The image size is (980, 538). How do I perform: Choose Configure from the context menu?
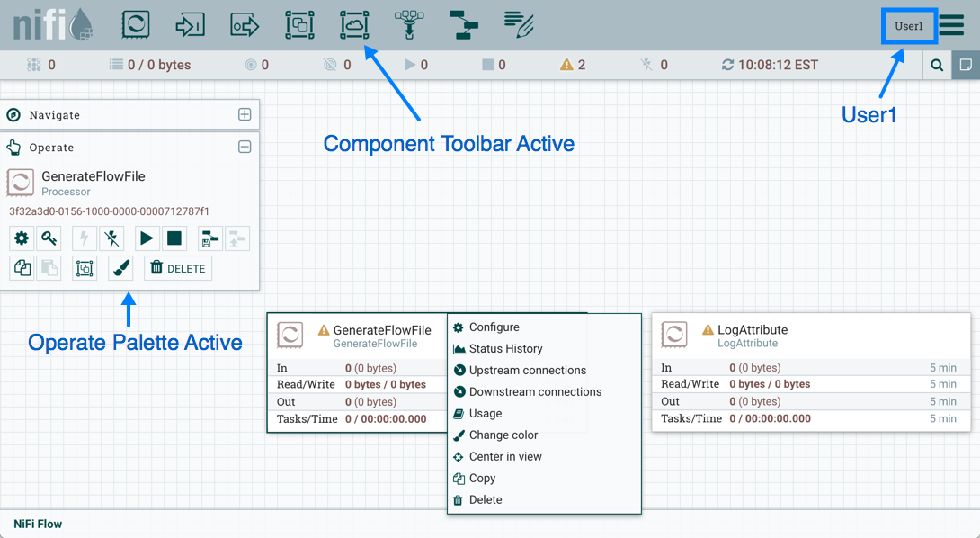494,327
